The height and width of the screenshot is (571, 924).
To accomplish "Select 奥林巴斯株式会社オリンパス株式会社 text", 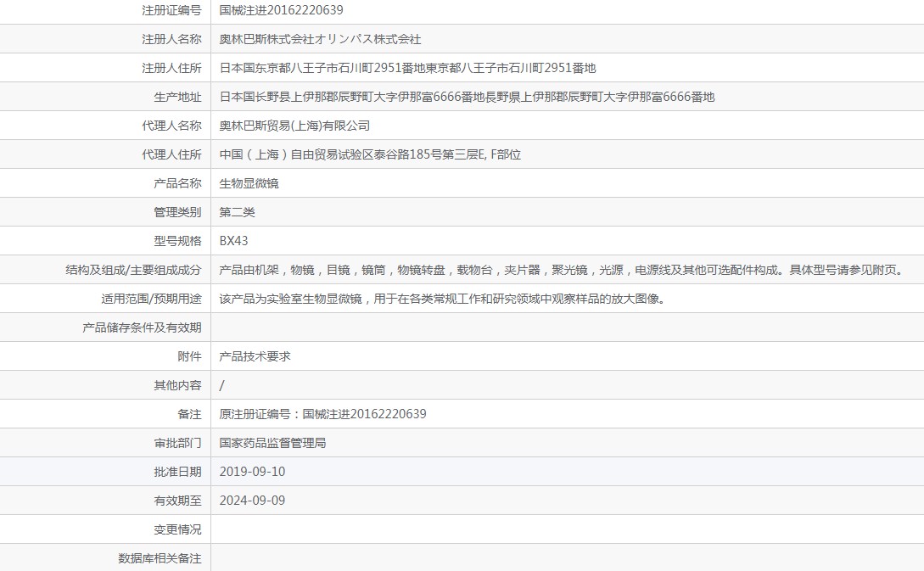I will 320,39.
